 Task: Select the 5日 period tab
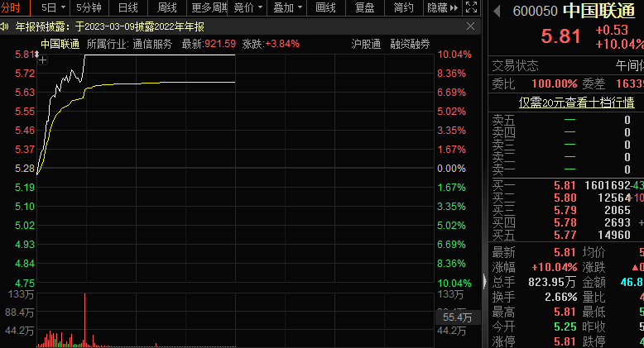[x=49, y=7]
